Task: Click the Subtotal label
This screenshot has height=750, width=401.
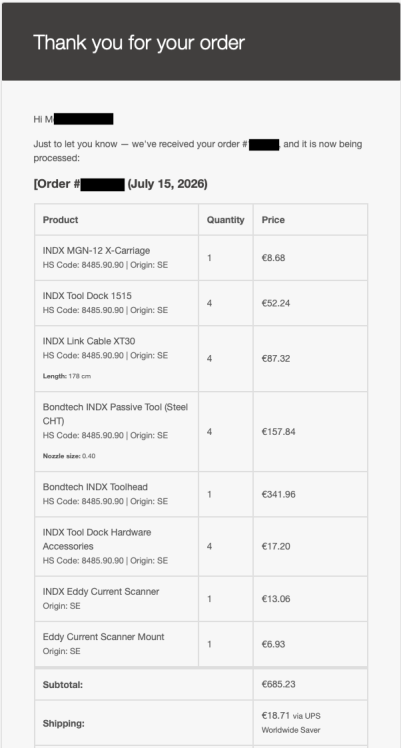Action: (63, 684)
